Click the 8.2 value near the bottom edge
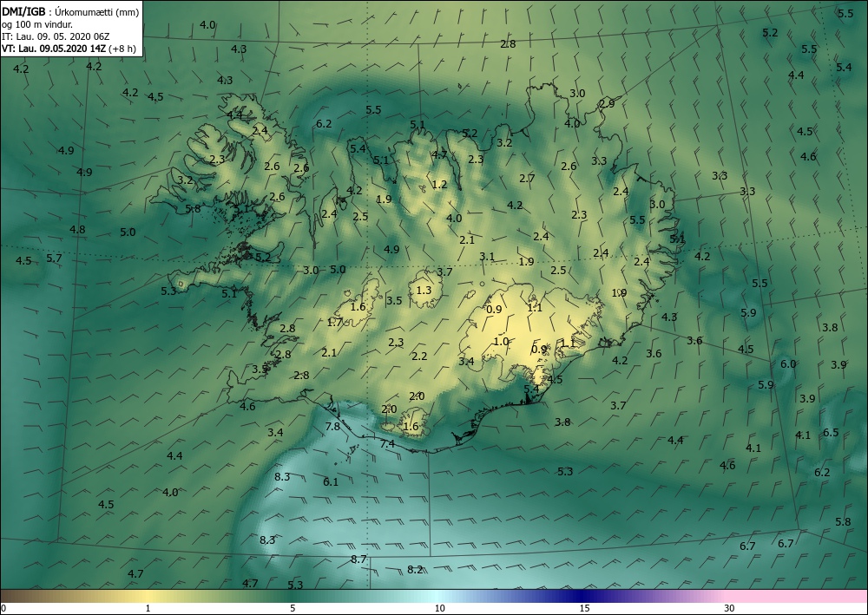The image size is (868, 615). pos(415,570)
